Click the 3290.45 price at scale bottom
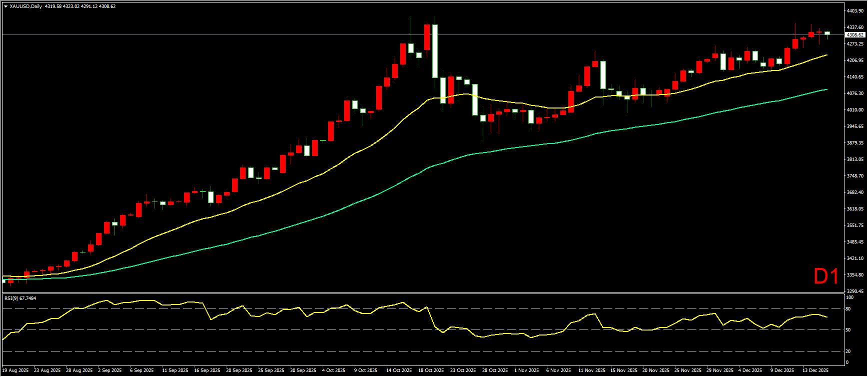 tap(855, 291)
